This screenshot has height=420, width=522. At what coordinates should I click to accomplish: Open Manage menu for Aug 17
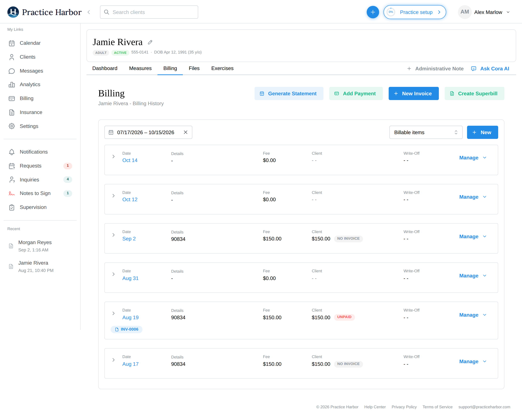[x=473, y=361]
